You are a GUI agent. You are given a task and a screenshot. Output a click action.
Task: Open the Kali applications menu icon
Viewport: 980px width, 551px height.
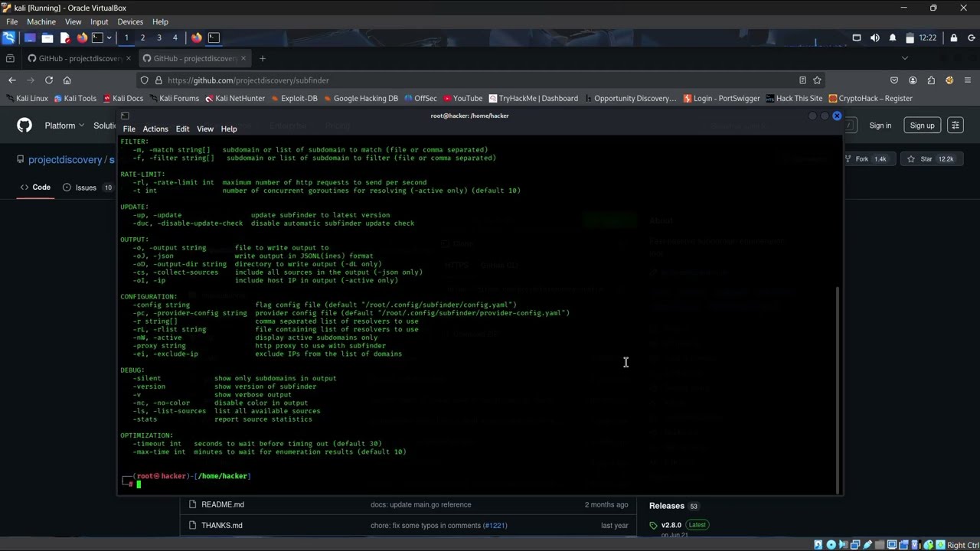[x=9, y=37]
